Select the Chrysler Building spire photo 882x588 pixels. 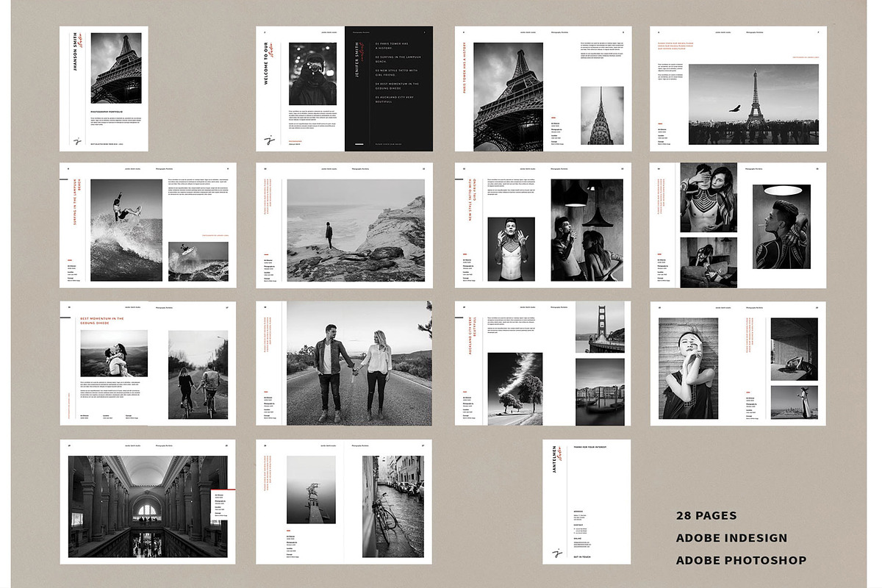[602, 115]
